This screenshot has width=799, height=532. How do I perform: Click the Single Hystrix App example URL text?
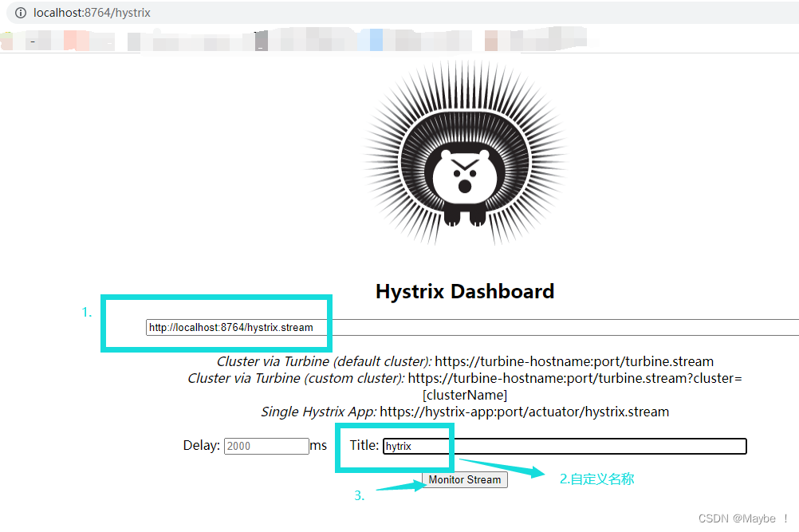(525, 412)
